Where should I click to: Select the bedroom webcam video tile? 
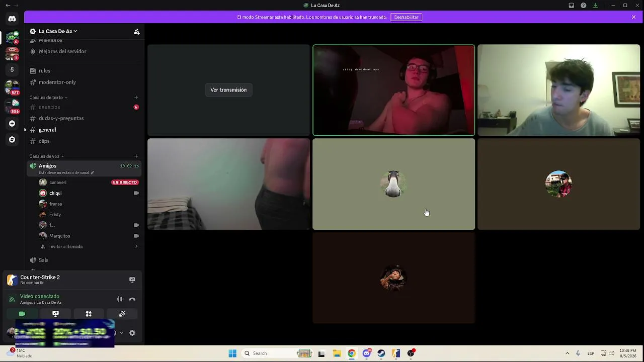(228, 185)
